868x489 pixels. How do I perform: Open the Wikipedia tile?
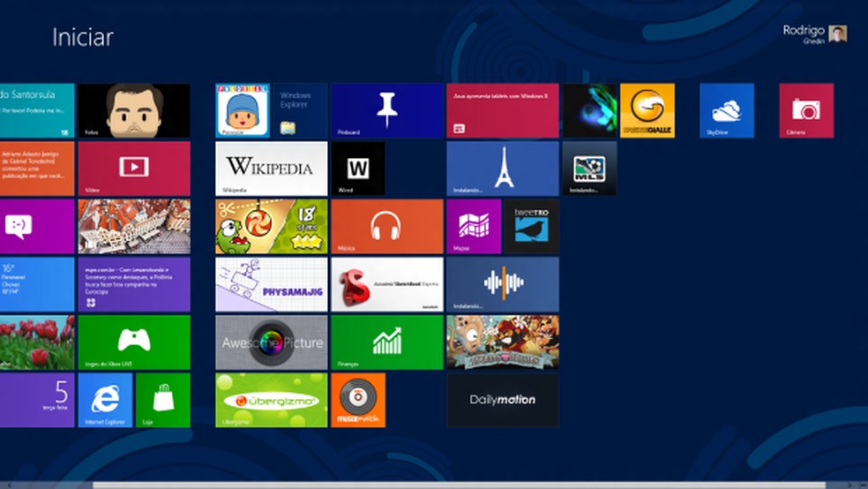tap(272, 169)
